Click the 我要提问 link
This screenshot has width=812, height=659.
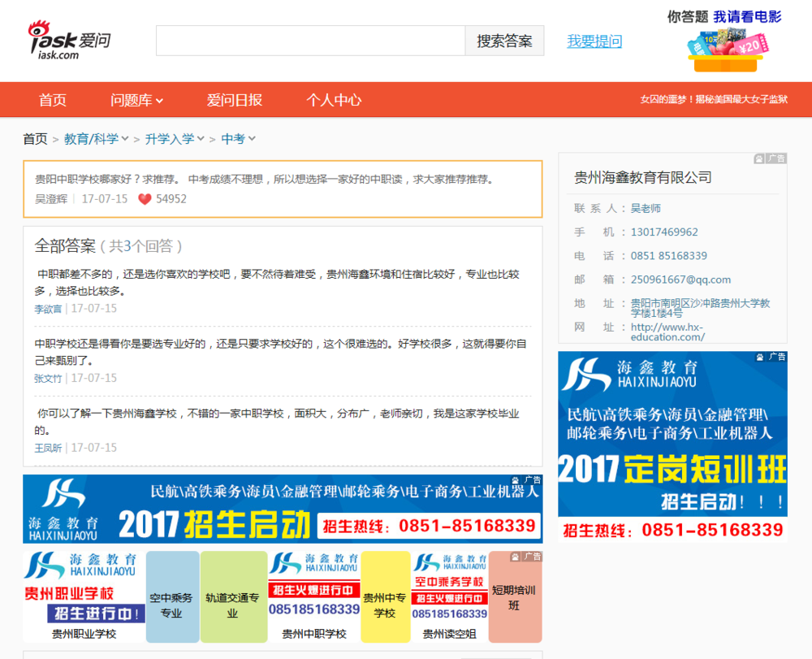coord(594,41)
